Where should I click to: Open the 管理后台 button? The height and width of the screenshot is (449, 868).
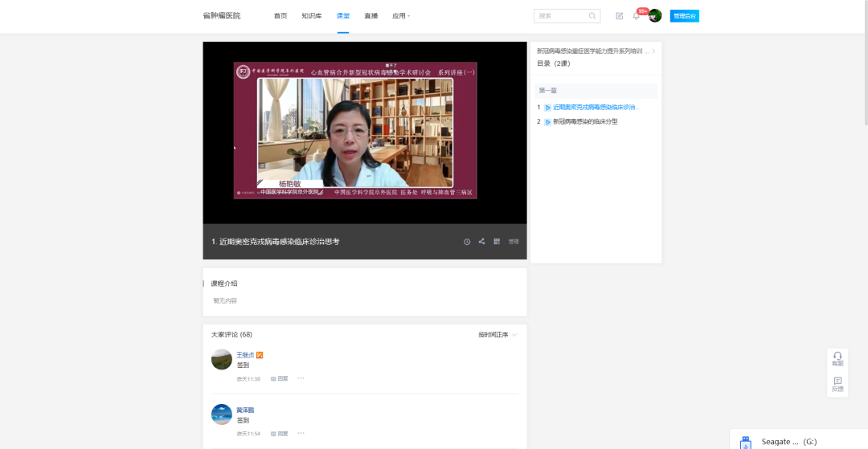(684, 16)
